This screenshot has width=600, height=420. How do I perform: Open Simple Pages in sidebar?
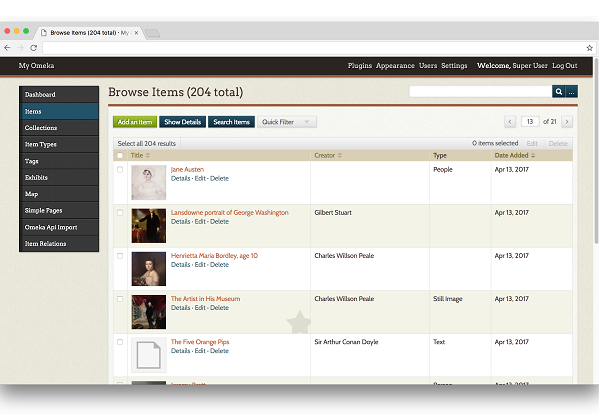point(59,210)
